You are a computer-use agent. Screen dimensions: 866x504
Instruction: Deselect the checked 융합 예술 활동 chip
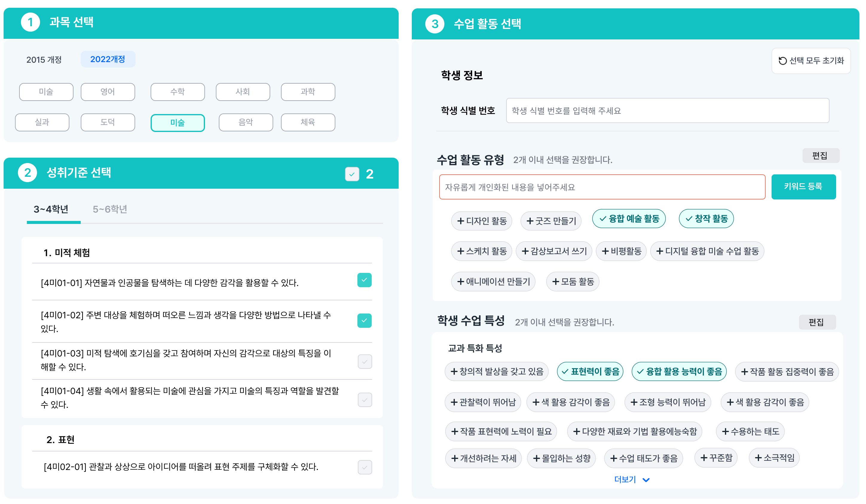click(629, 219)
